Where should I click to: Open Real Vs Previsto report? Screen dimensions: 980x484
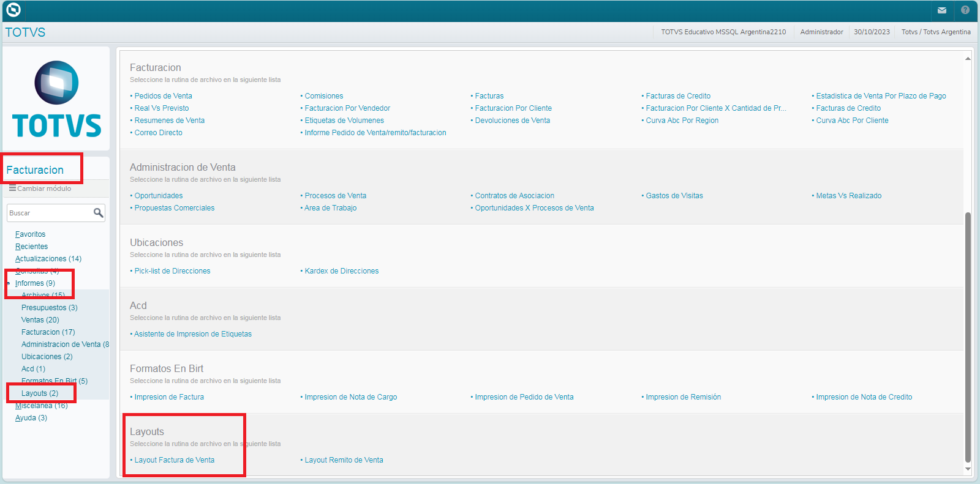[x=162, y=108]
